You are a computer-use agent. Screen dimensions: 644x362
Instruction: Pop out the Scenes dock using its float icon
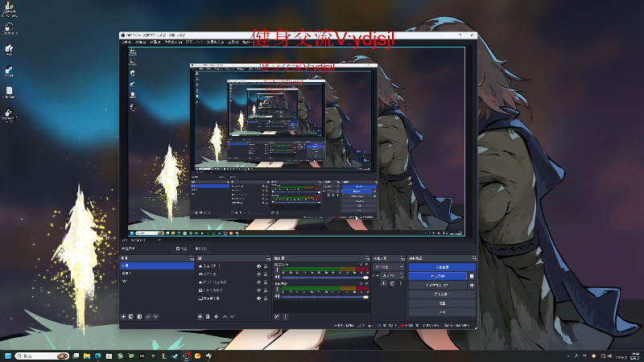click(192, 258)
